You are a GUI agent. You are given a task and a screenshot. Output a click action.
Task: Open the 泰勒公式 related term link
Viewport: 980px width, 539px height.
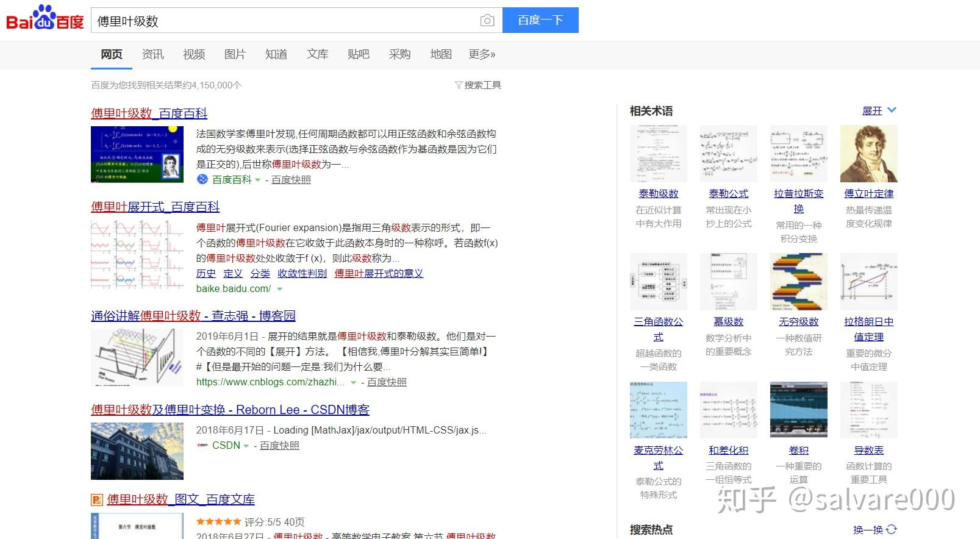(x=729, y=193)
